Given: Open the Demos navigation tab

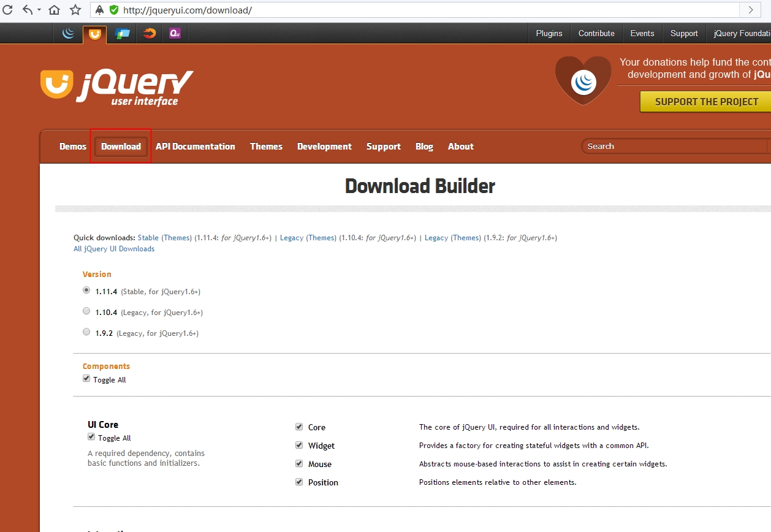Looking at the screenshot, I should pos(73,146).
